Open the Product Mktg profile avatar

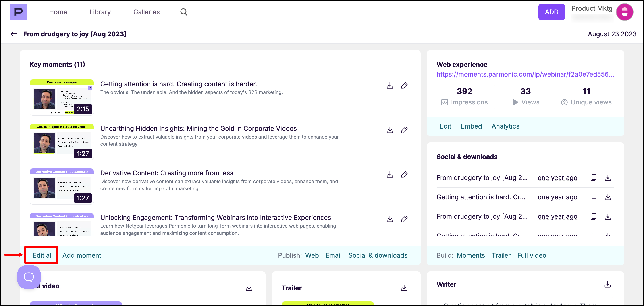[x=624, y=12]
